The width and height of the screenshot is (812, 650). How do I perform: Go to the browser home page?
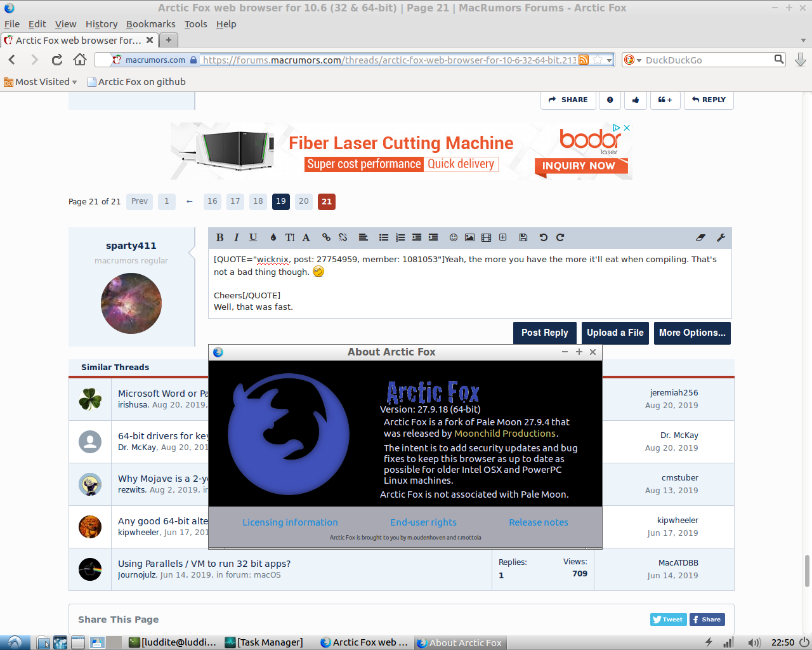pos(80,60)
